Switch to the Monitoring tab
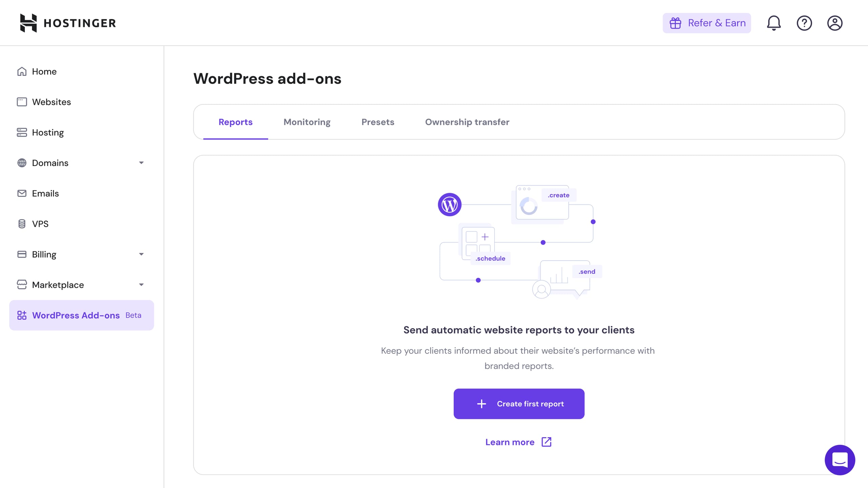868x488 pixels. [307, 122]
